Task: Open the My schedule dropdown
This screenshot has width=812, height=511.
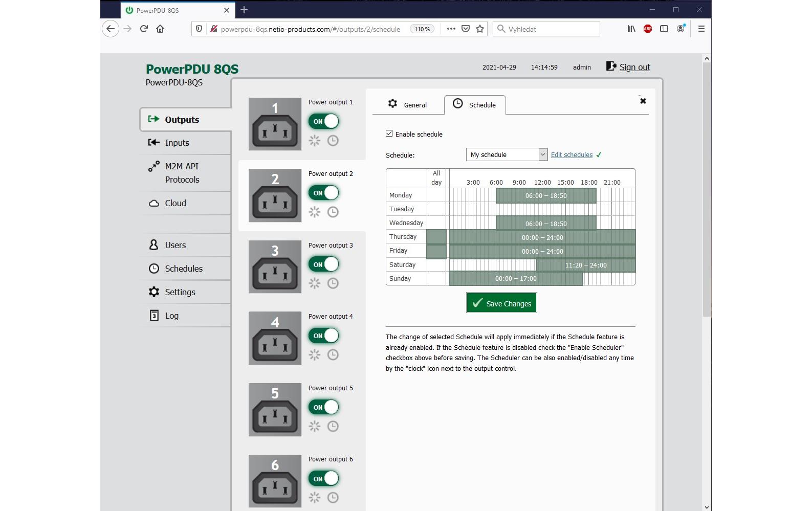Action: (x=507, y=154)
